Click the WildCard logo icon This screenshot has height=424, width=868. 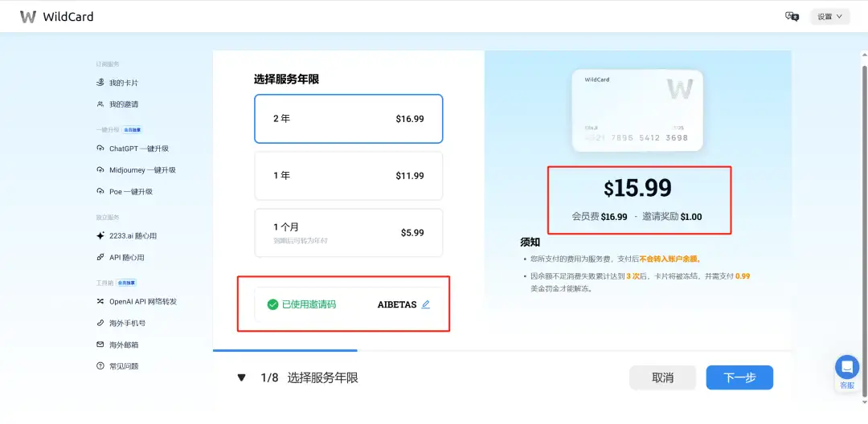27,17
